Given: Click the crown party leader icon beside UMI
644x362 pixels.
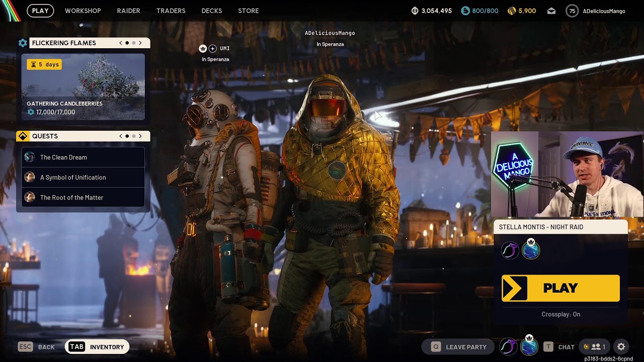Looking at the screenshot, I should point(203,48).
